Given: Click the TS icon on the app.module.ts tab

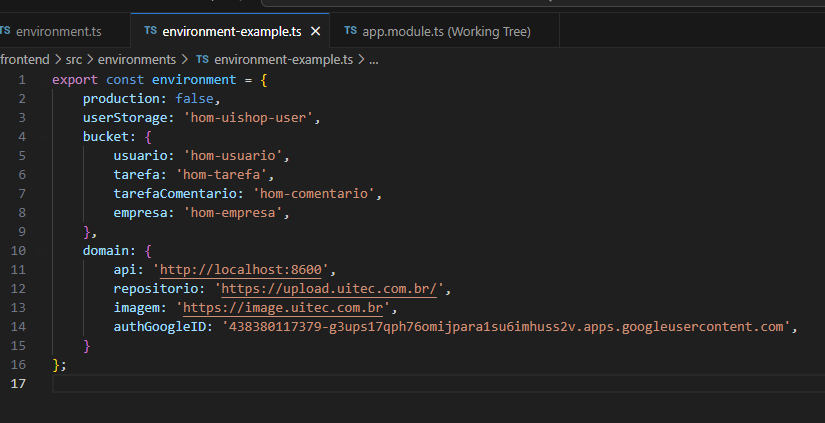Looking at the screenshot, I should [x=351, y=32].
